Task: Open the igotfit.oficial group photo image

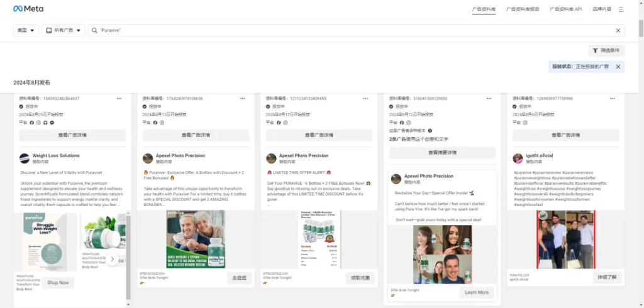Action: pos(565,239)
